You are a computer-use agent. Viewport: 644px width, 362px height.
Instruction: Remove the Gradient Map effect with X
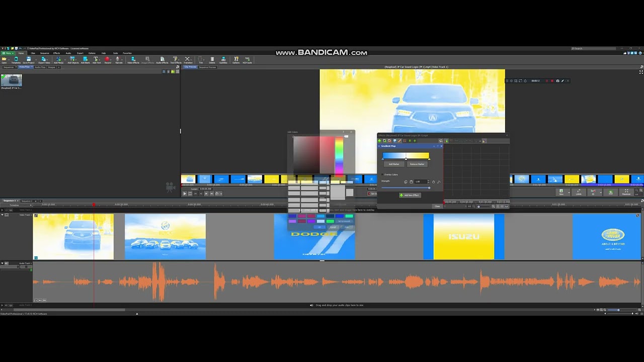(x=441, y=146)
